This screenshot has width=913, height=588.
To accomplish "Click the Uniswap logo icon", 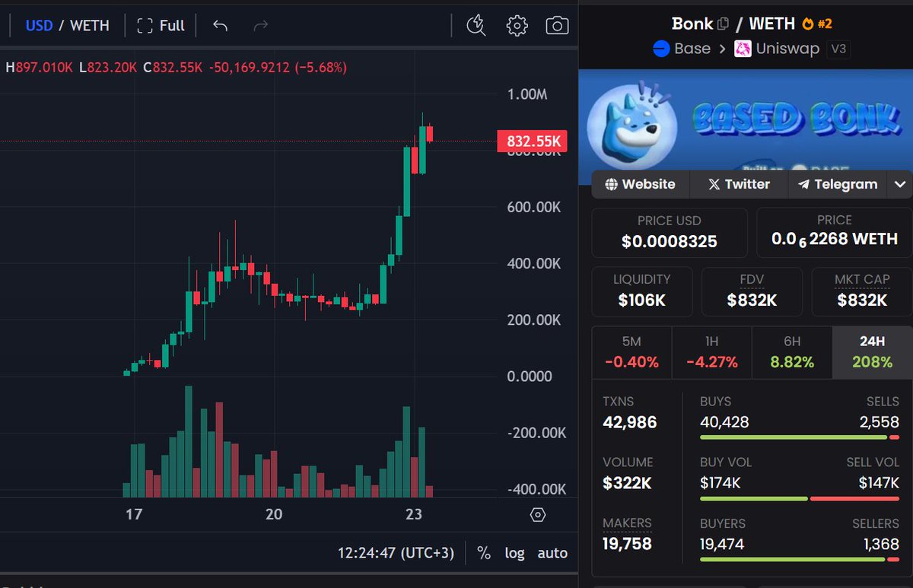I will (743, 49).
